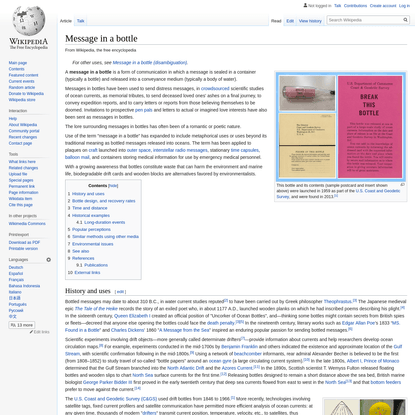The image size is (415, 415).
Task: Open the Printable version link
Action: (x=23, y=248)
